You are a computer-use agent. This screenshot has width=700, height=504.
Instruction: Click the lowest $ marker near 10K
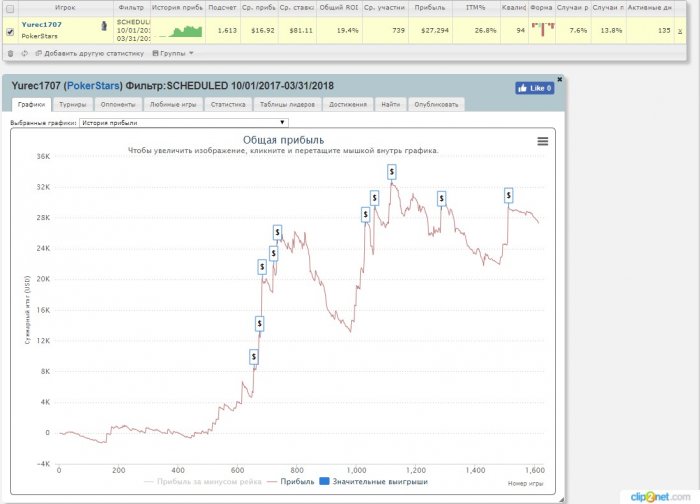pos(254,357)
